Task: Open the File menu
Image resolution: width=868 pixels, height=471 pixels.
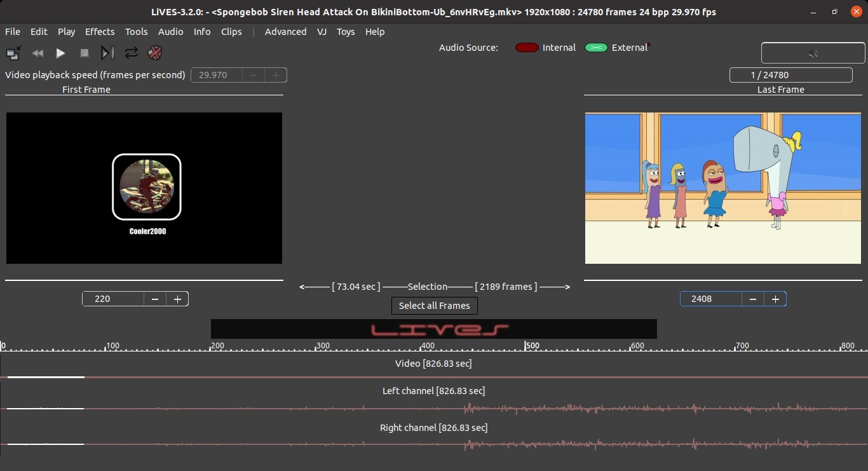Action: click(x=13, y=32)
